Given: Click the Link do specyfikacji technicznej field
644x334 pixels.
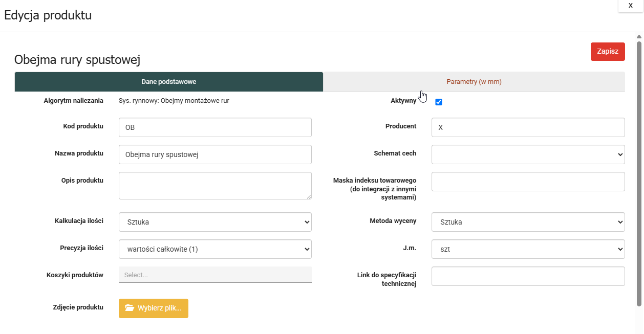Looking at the screenshot, I should tap(528, 276).
